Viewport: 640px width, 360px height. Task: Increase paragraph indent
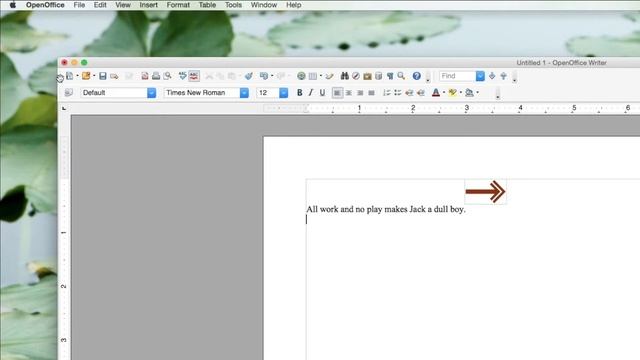(421, 93)
